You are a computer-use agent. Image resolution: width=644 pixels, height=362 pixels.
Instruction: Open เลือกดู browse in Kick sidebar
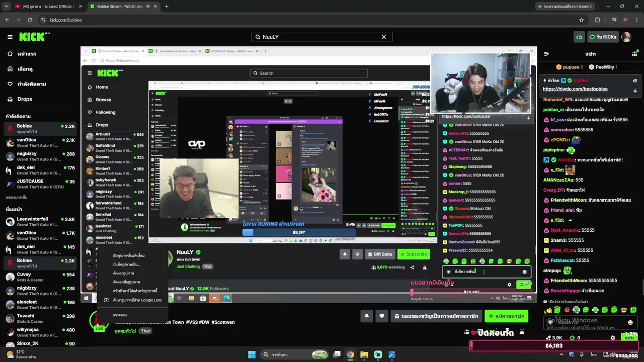(20, 69)
